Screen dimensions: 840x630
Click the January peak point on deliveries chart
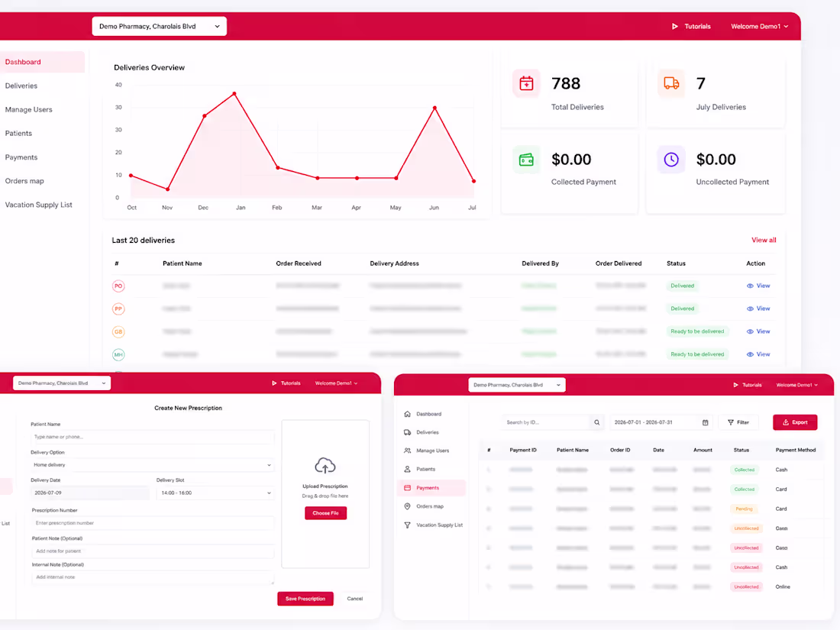pos(234,94)
